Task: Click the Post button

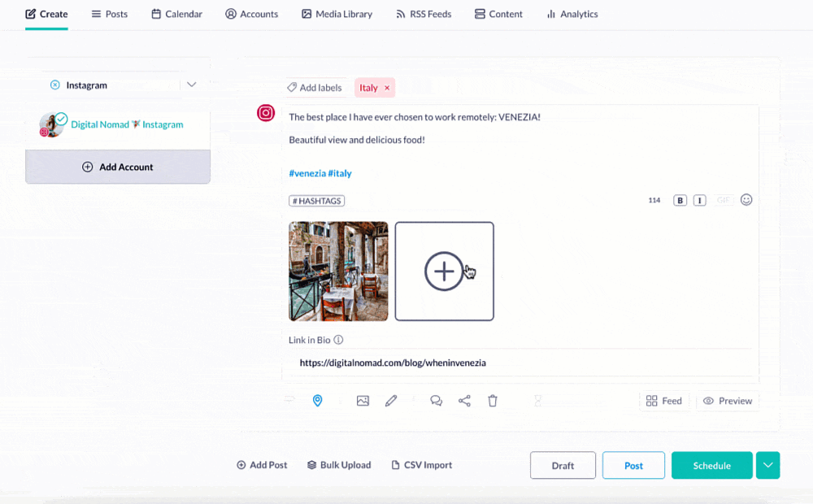Action: (x=633, y=465)
